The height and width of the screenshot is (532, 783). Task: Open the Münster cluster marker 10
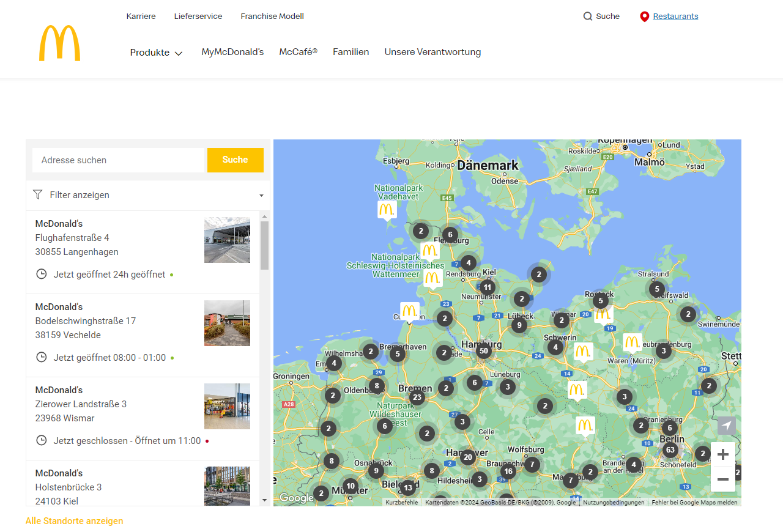(x=350, y=486)
